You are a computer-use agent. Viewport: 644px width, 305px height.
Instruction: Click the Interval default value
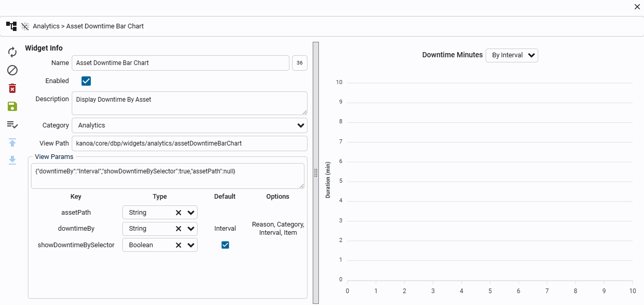225,229
